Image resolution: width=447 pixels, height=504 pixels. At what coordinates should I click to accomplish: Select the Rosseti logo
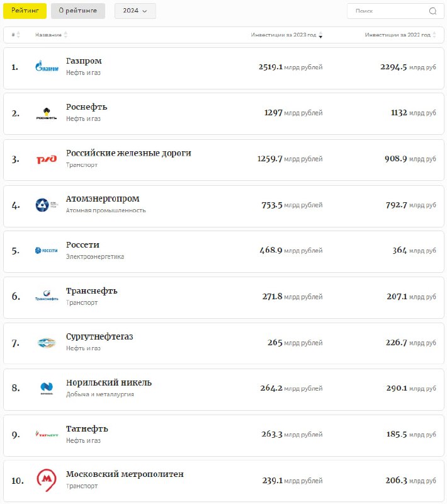coord(47,250)
